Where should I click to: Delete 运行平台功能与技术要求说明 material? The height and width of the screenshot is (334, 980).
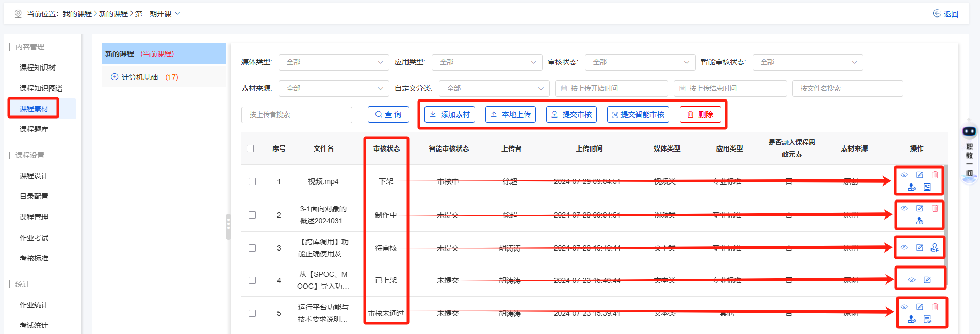(x=935, y=307)
